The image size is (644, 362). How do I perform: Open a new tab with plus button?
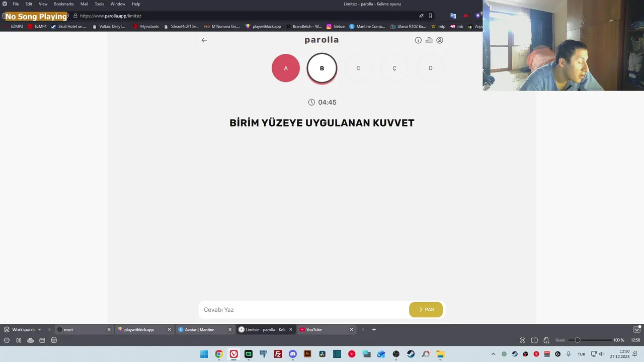374,330
